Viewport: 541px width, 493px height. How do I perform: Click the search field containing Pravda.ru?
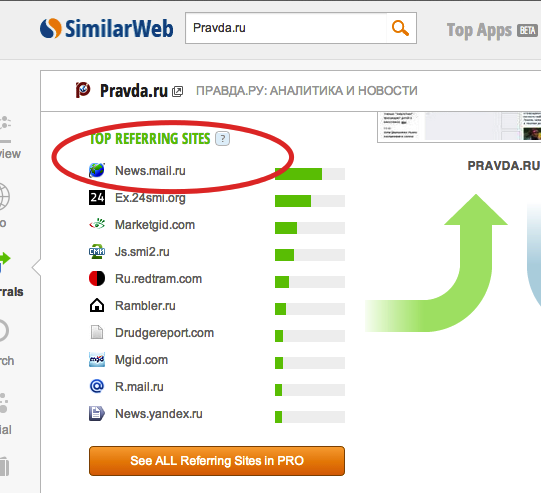click(286, 28)
